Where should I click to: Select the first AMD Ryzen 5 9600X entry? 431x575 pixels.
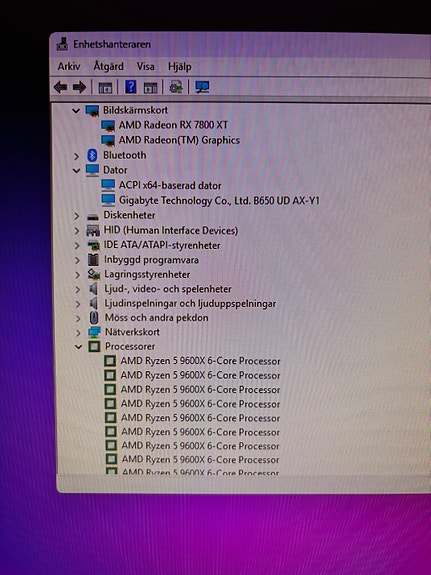[x=200, y=361]
